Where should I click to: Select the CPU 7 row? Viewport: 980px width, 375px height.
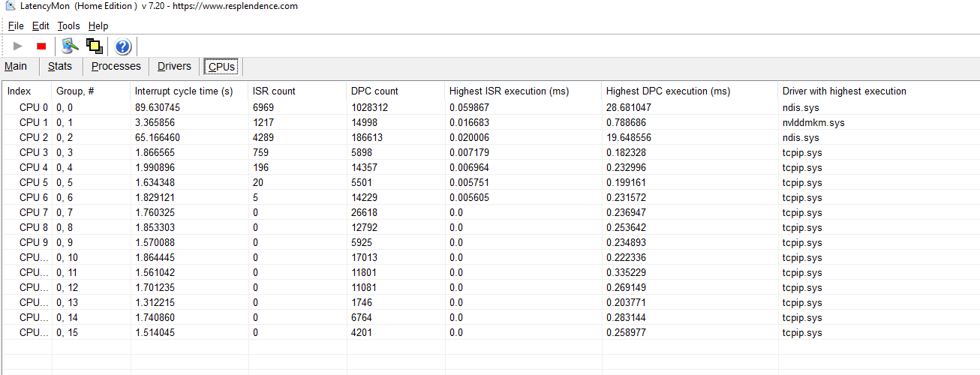(490, 212)
